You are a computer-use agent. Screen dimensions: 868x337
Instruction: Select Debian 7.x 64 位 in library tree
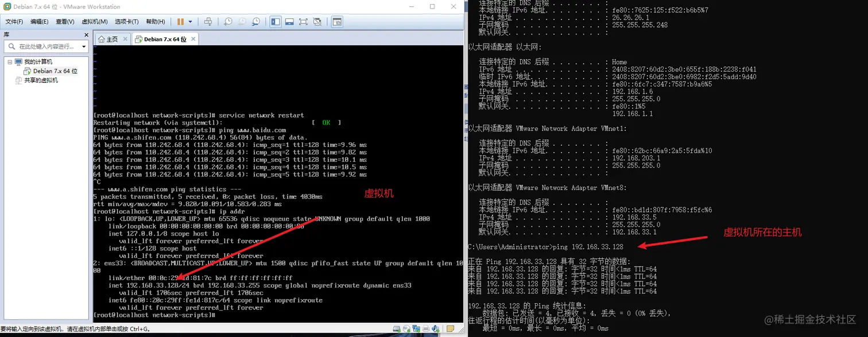(x=55, y=71)
